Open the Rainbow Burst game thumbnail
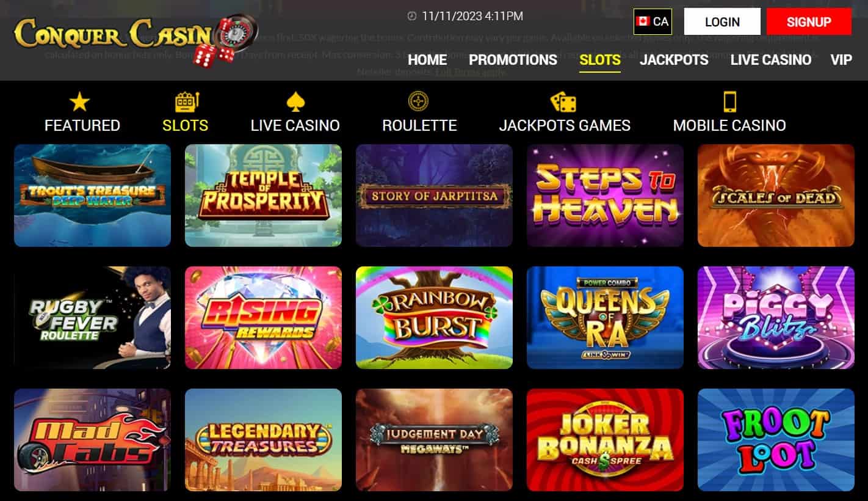 [434, 318]
